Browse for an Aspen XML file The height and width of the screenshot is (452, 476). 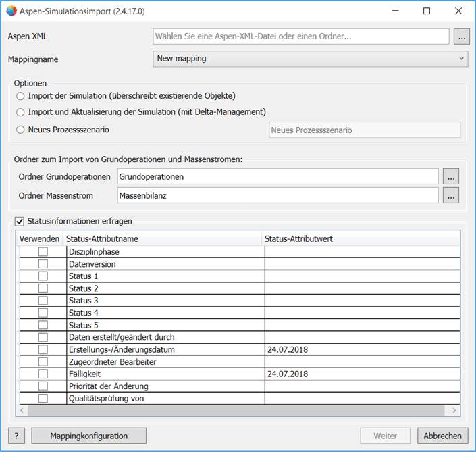click(461, 36)
